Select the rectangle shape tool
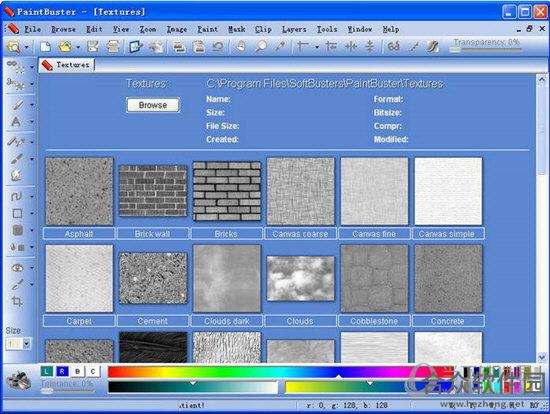550x414 pixels. (x=17, y=213)
